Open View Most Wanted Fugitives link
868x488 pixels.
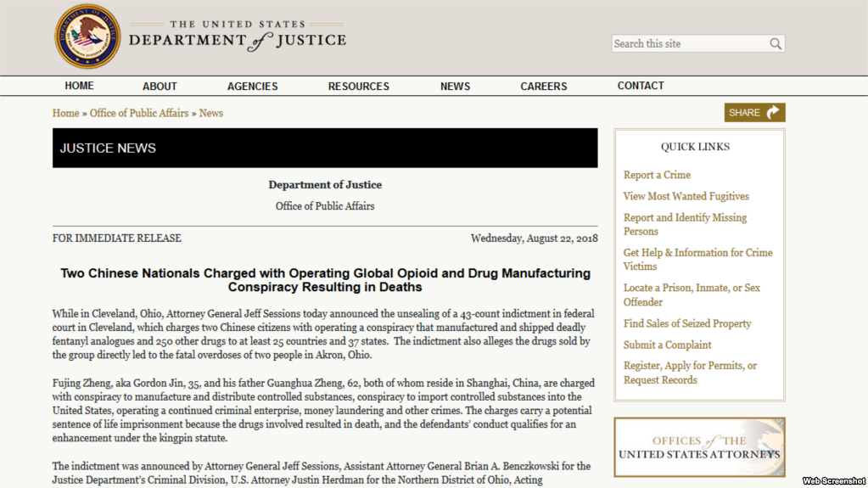[x=686, y=196]
